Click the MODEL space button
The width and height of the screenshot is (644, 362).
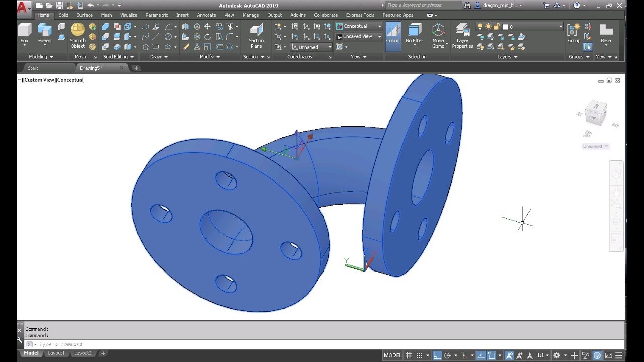click(392, 355)
